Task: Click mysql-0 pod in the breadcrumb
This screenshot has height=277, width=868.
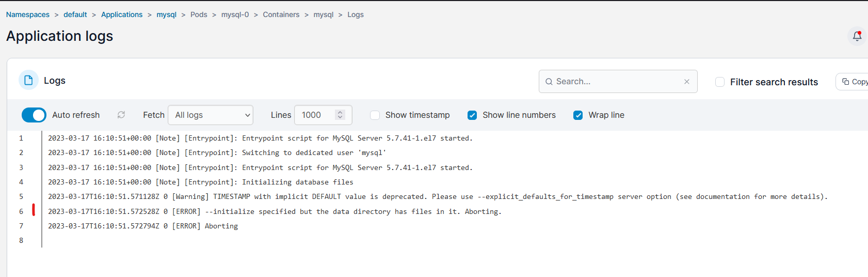Action: pyautogui.click(x=235, y=14)
